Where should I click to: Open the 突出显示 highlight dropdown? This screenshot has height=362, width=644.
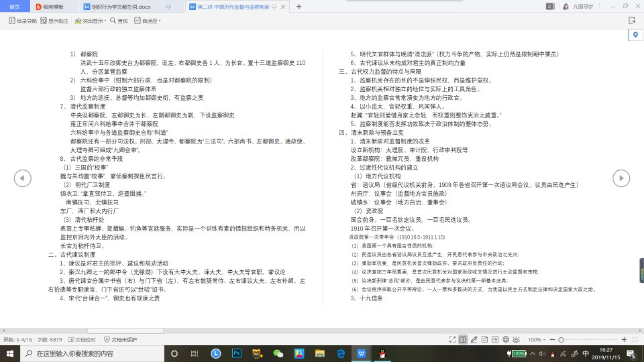(x=91, y=21)
